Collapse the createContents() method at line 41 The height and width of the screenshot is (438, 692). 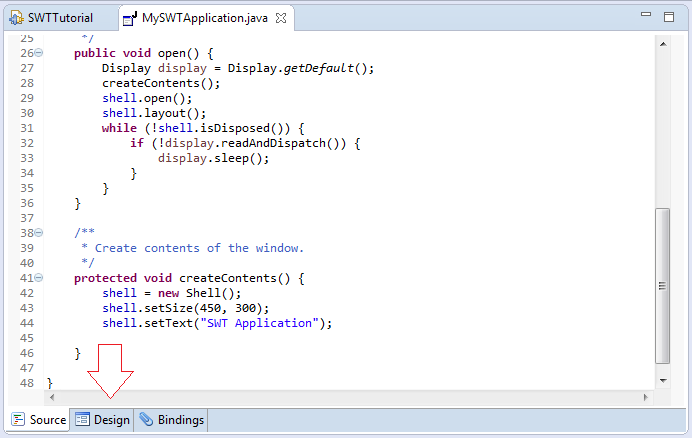click(39, 278)
